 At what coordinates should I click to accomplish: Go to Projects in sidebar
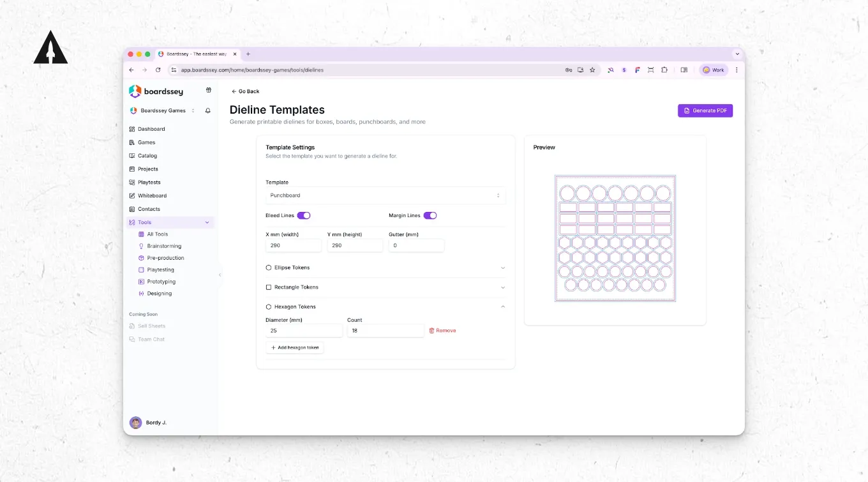point(148,169)
